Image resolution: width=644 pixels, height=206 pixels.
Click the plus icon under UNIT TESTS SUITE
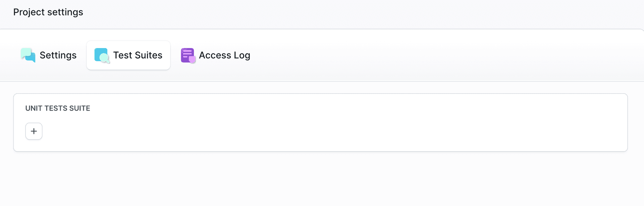pos(34,131)
